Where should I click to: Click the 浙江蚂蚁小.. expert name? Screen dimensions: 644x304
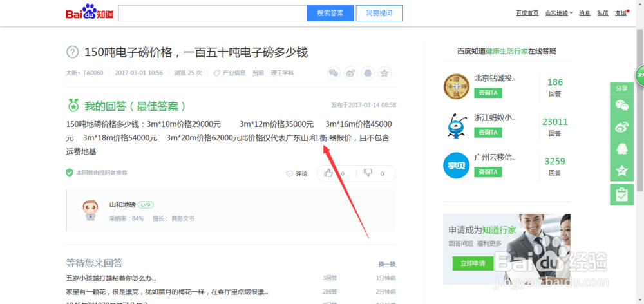pos(495,118)
